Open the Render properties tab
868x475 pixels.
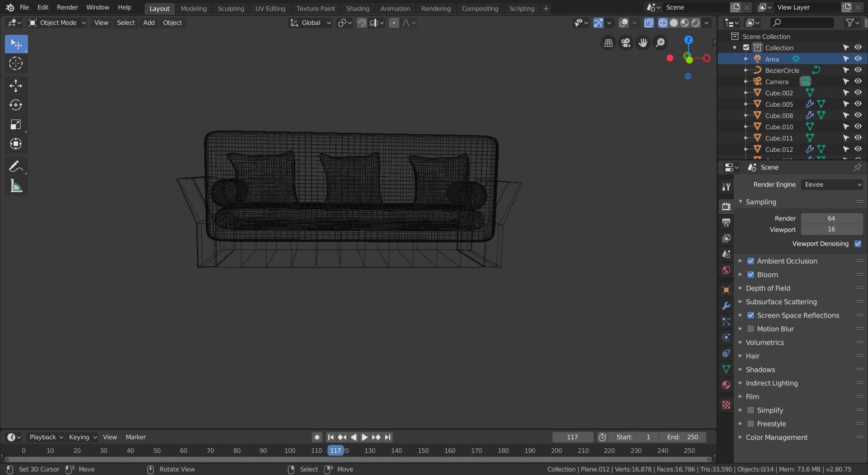click(x=726, y=207)
